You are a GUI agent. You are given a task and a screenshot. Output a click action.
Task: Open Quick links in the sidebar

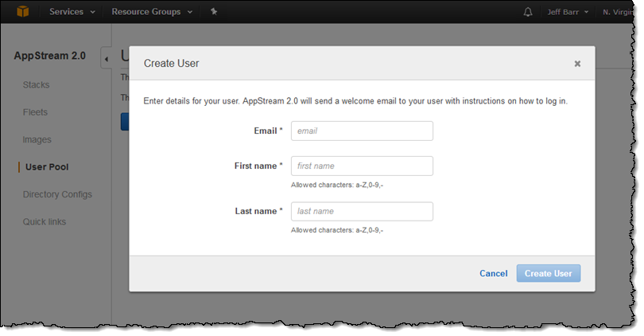[x=45, y=221]
